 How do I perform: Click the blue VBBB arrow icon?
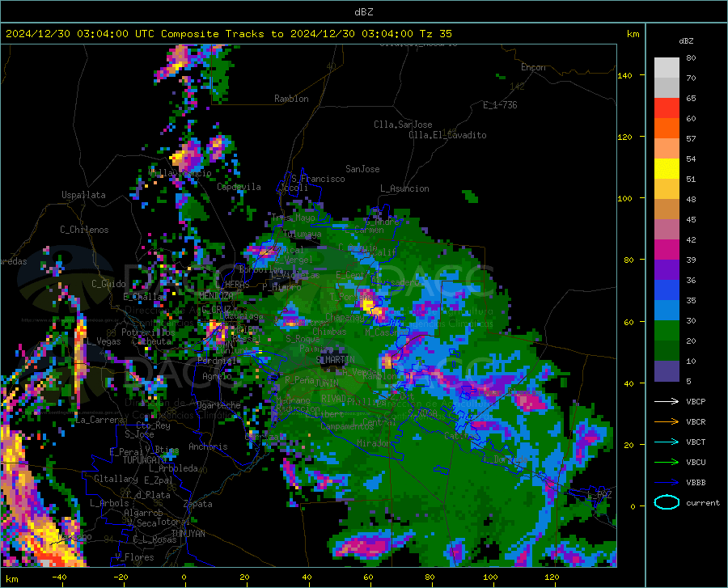pyautogui.click(x=667, y=483)
